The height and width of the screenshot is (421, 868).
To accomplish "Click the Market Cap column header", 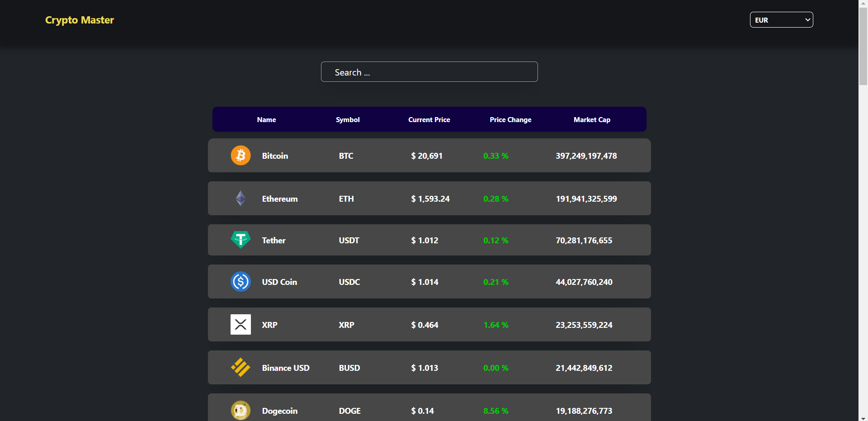I will [x=591, y=119].
